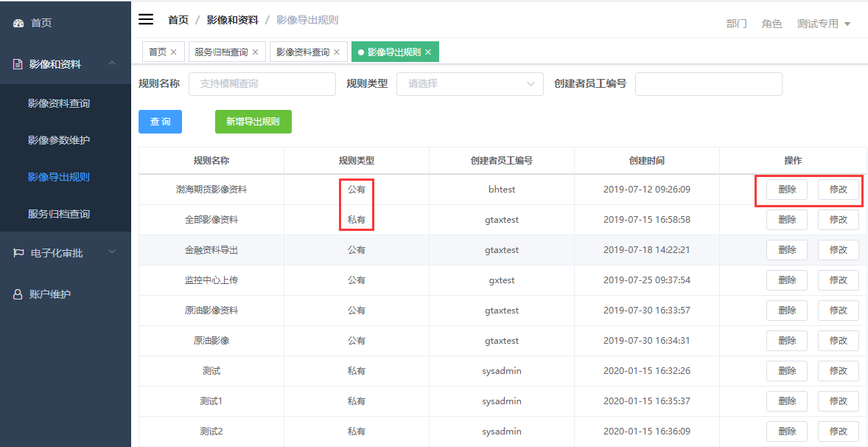Click the 影像和资料 document icon in the sidebar
Image resolution: width=868 pixels, height=447 pixels.
tap(18, 64)
